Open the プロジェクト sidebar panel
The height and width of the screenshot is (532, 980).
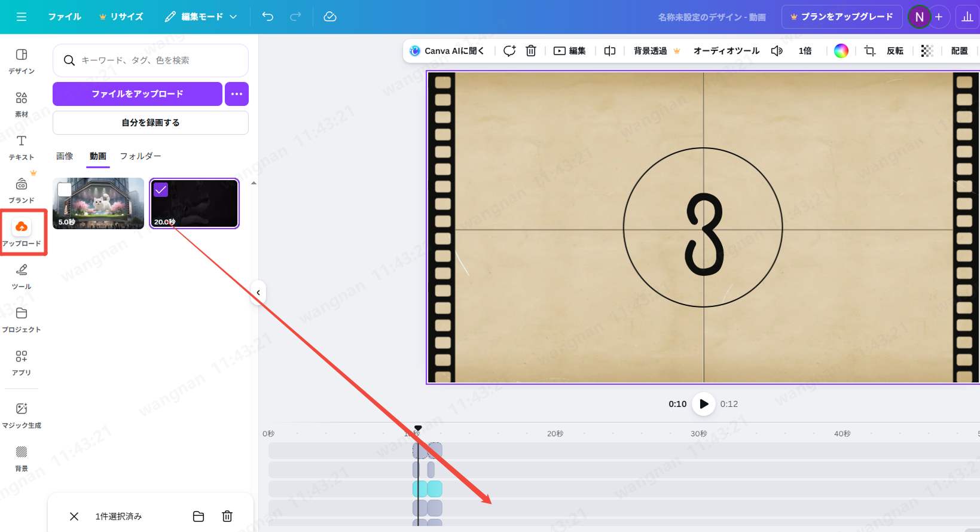point(22,320)
